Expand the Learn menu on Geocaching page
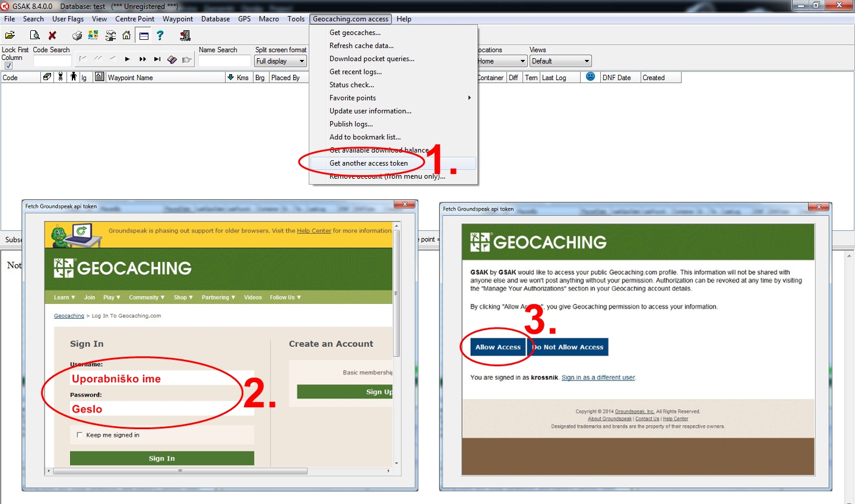 [65, 297]
